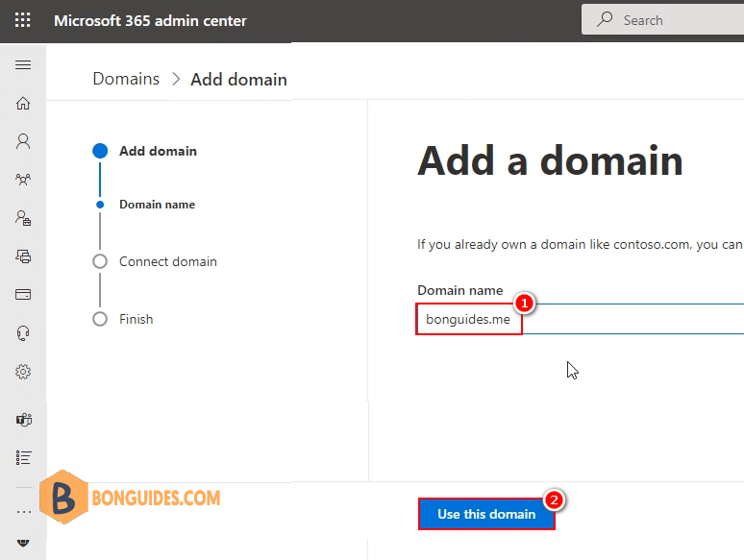Focus the Domain name text field
The height and width of the screenshot is (560, 744).
[x=580, y=319]
